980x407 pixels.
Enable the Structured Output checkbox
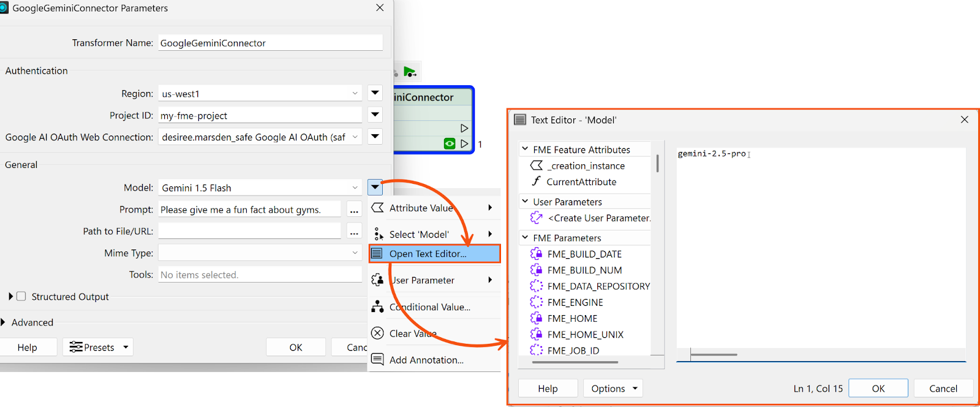tap(21, 297)
